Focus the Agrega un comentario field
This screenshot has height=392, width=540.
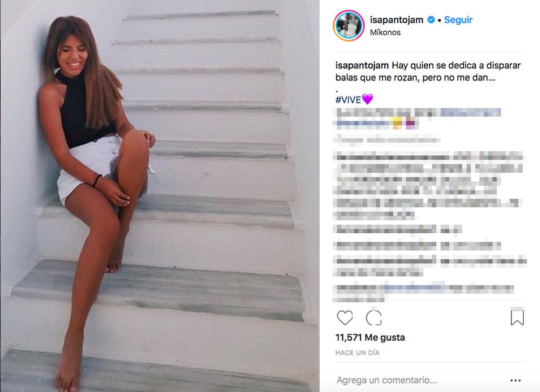pyautogui.click(x=420, y=380)
